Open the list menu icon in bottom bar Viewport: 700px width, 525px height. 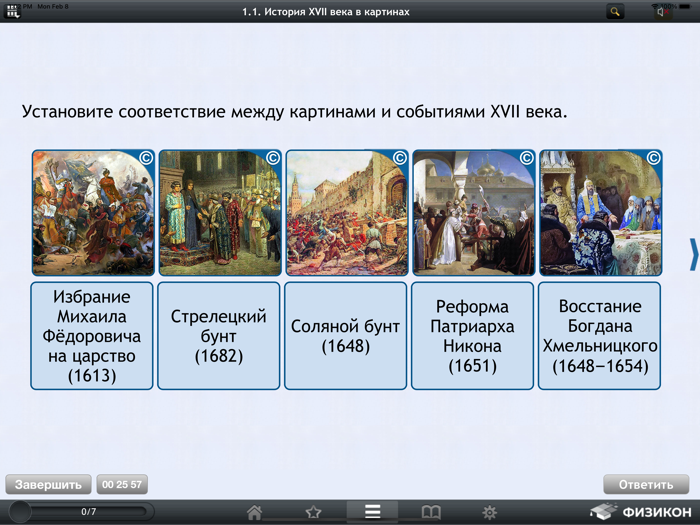click(x=372, y=512)
